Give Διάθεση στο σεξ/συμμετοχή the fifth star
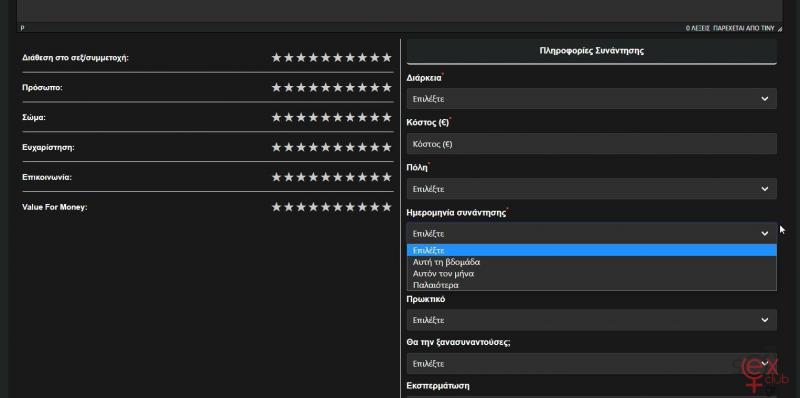 (x=326, y=57)
